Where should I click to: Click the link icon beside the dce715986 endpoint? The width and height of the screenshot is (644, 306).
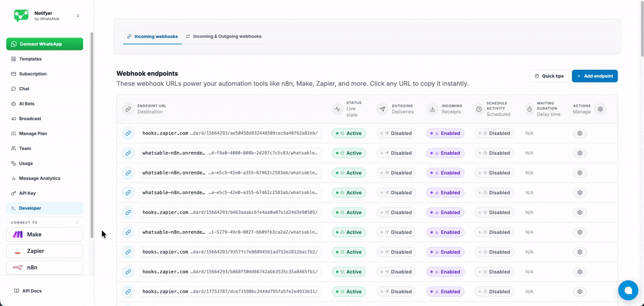point(128,292)
